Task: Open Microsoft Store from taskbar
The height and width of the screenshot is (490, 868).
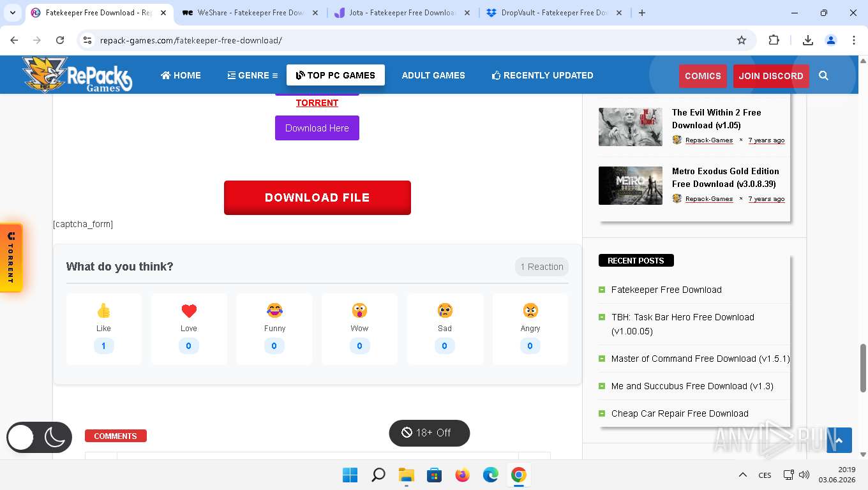Action: (x=435, y=475)
